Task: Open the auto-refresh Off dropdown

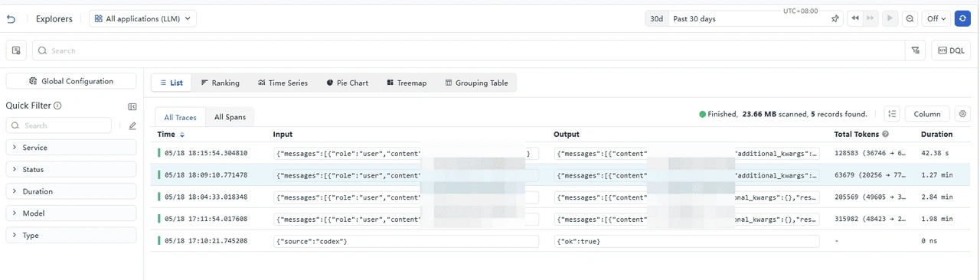Action: [x=936, y=18]
